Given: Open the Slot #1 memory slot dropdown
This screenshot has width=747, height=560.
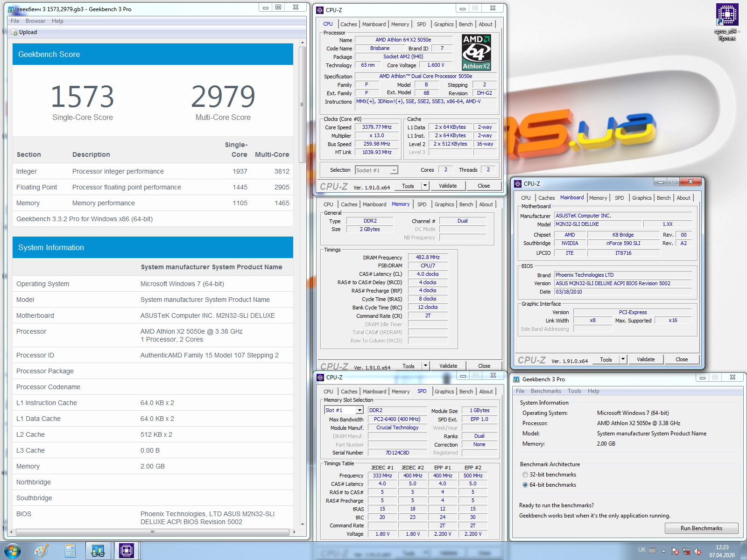Looking at the screenshot, I should tap(344, 410).
